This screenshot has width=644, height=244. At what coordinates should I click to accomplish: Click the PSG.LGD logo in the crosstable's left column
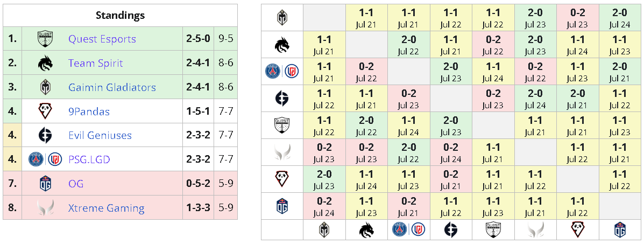tap(282, 71)
